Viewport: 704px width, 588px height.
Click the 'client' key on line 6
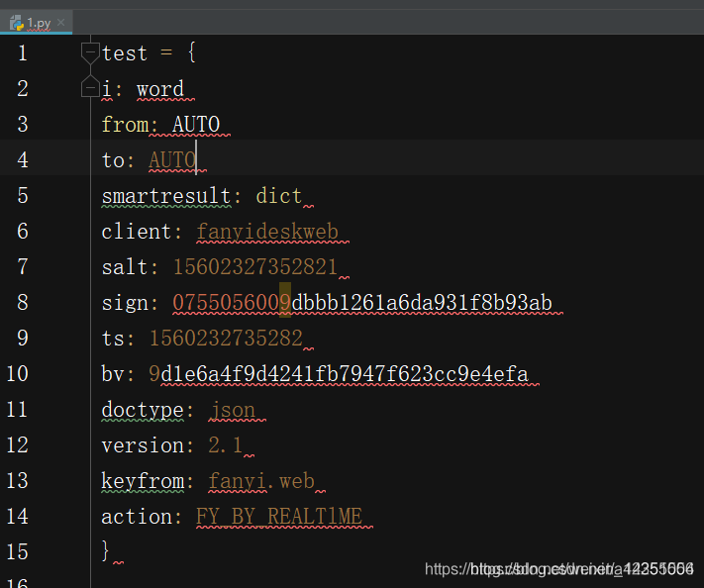[x=137, y=232]
